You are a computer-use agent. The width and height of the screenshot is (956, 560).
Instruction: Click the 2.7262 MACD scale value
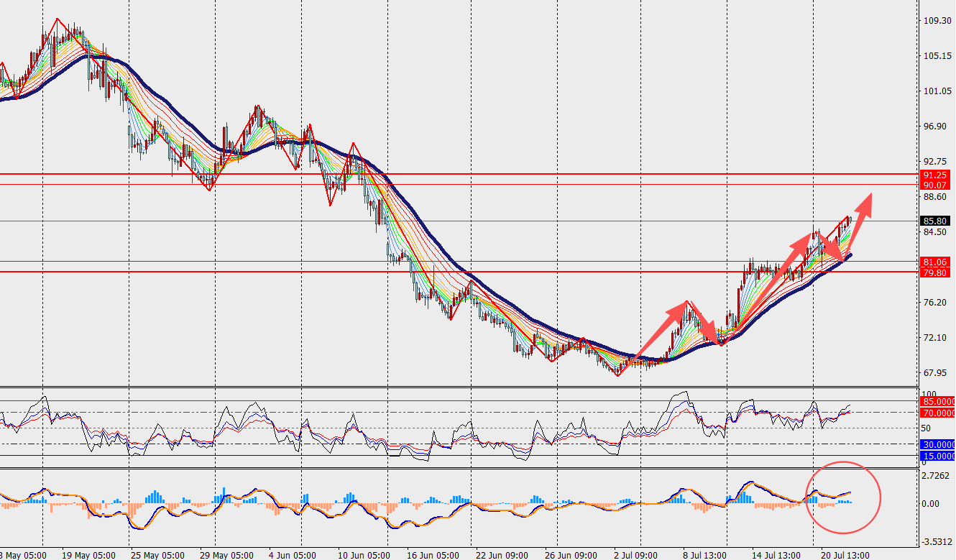tap(937, 476)
